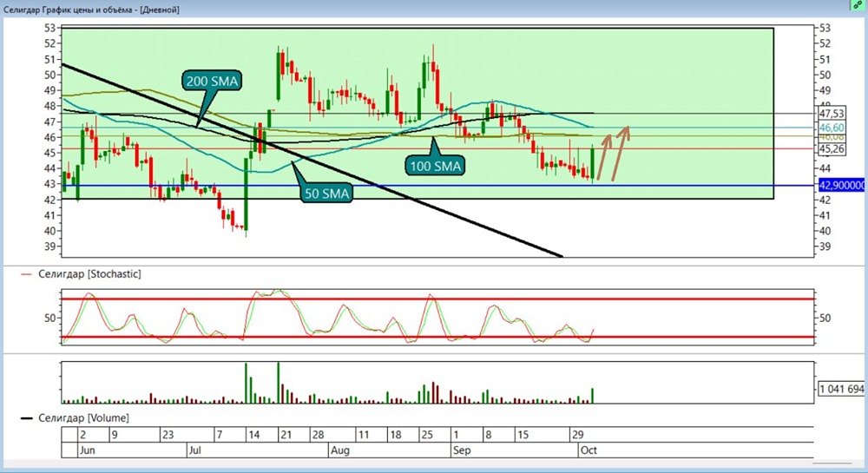The height and width of the screenshot is (473, 868).
Task: Click the thin horizontal scrollbar below the chart
Action: (x=832, y=463)
